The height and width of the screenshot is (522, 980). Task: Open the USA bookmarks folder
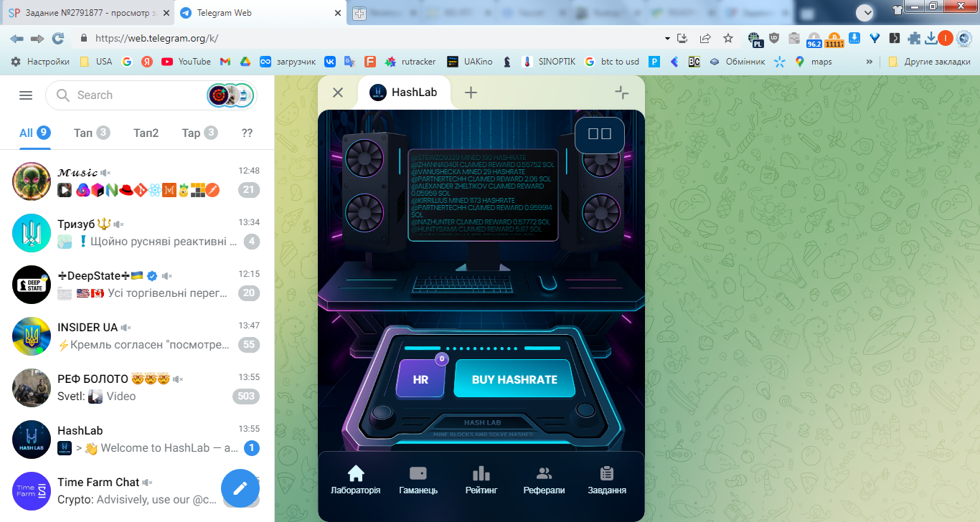[x=96, y=62]
